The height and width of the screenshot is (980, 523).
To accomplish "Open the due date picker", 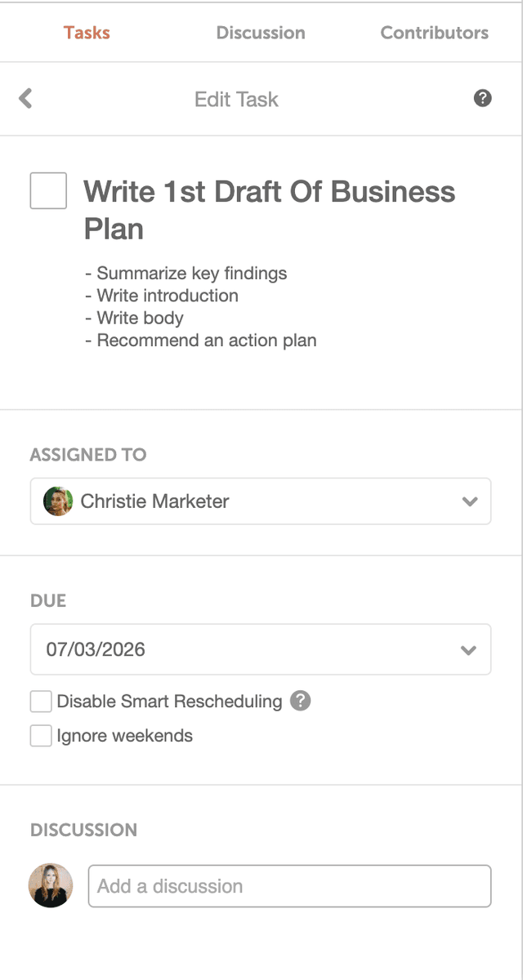I will tap(260, 649).
